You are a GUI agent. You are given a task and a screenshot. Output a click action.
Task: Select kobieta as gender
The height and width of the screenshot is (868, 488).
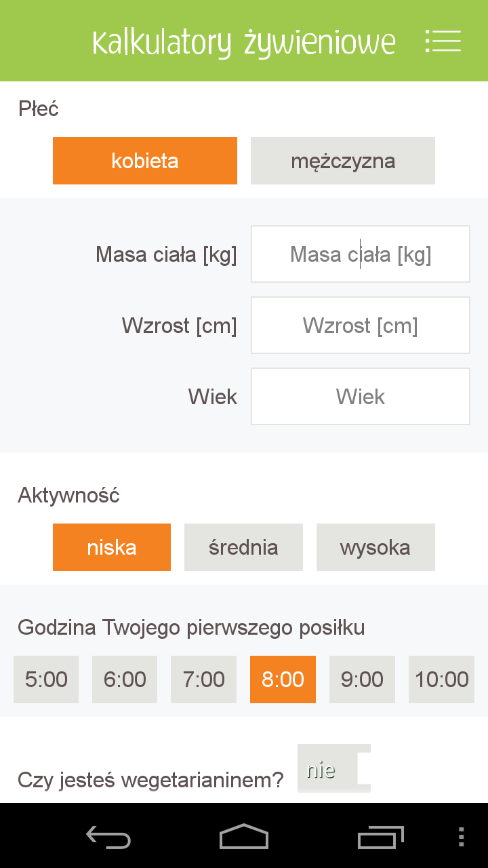click(145, 161)
